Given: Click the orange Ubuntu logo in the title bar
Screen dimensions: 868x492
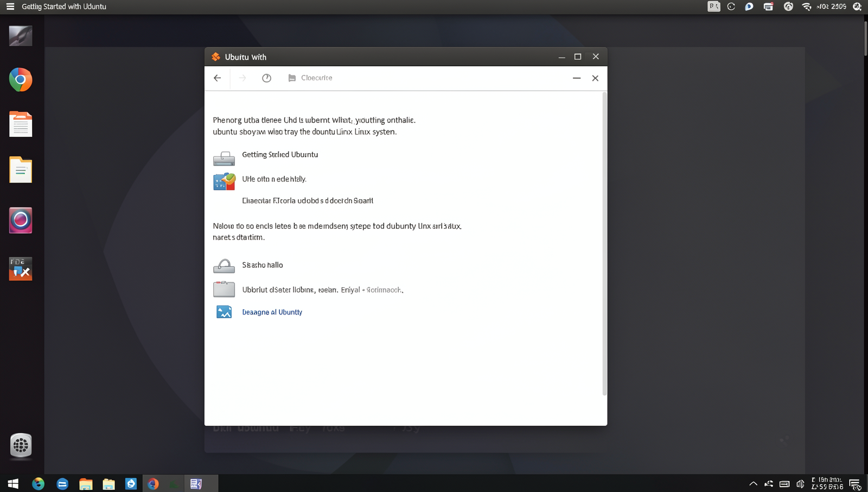Looking at the screenshot, I should (216, 56).
